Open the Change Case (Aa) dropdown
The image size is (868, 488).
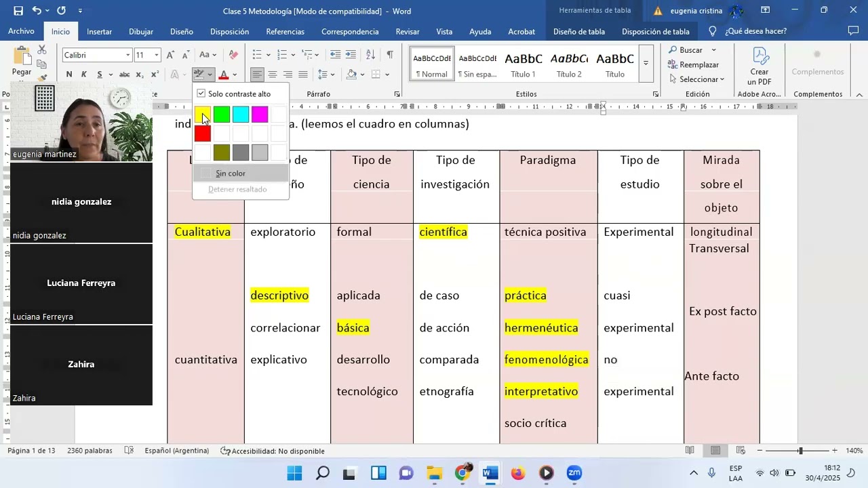[208, 55]
